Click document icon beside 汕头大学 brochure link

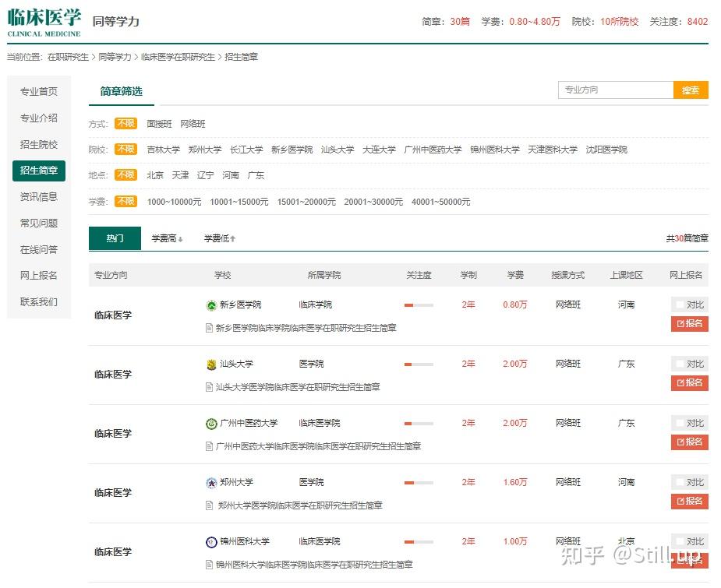point(209,387)
